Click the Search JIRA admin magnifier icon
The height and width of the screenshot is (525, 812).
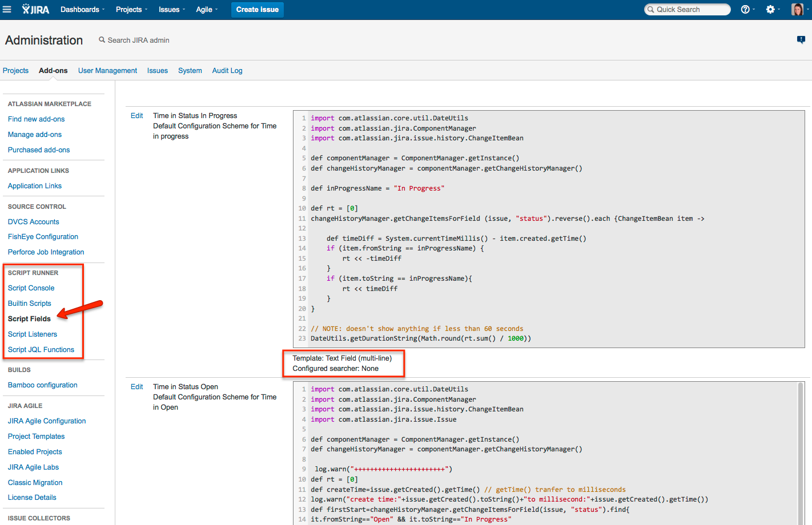(102, 40)
